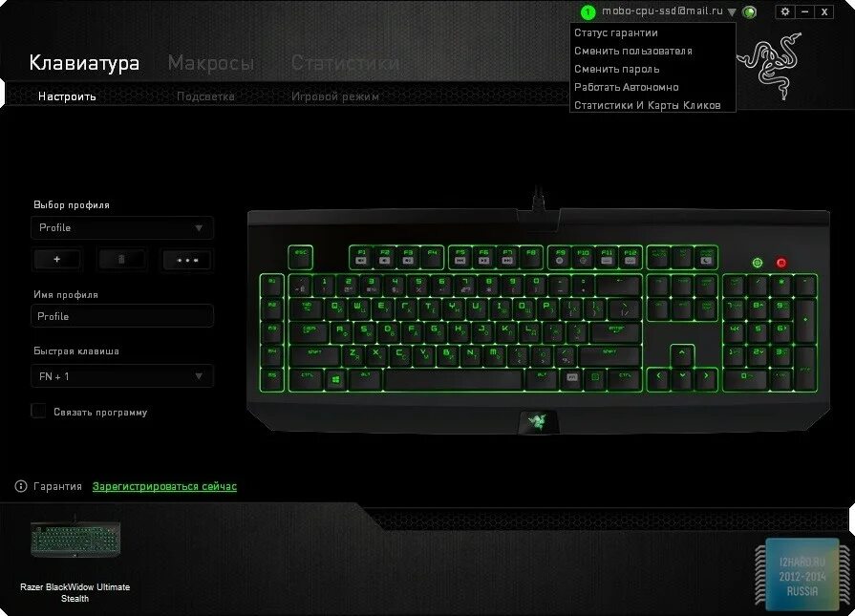Select the Esc key on keyboard image
Screen dimensions: 855x616
click(x=301, y=257)
